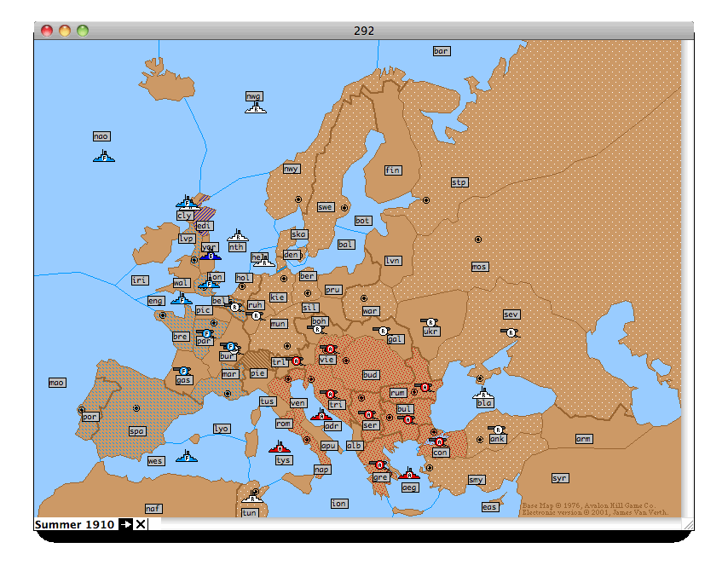Click the 'swe' province label
The width and height of the screenshot is (728, 577).
[325, 207]
